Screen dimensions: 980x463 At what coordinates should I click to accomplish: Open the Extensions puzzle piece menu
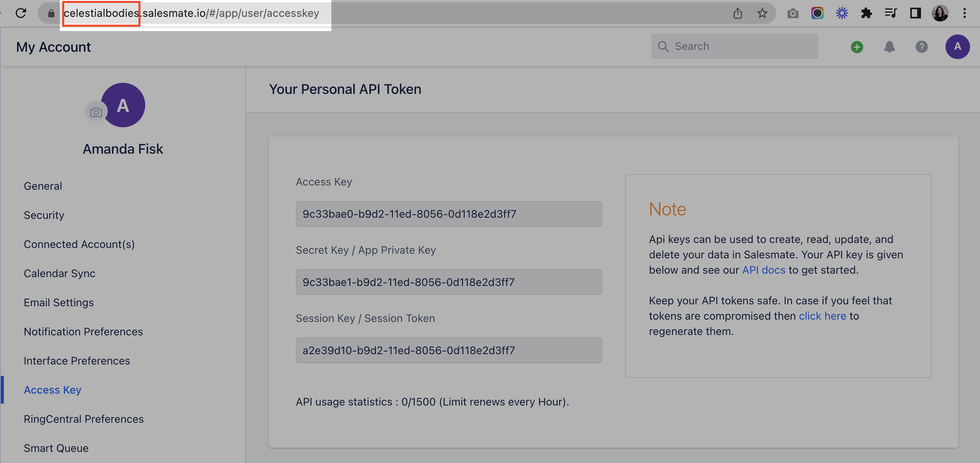click(866, 13)
